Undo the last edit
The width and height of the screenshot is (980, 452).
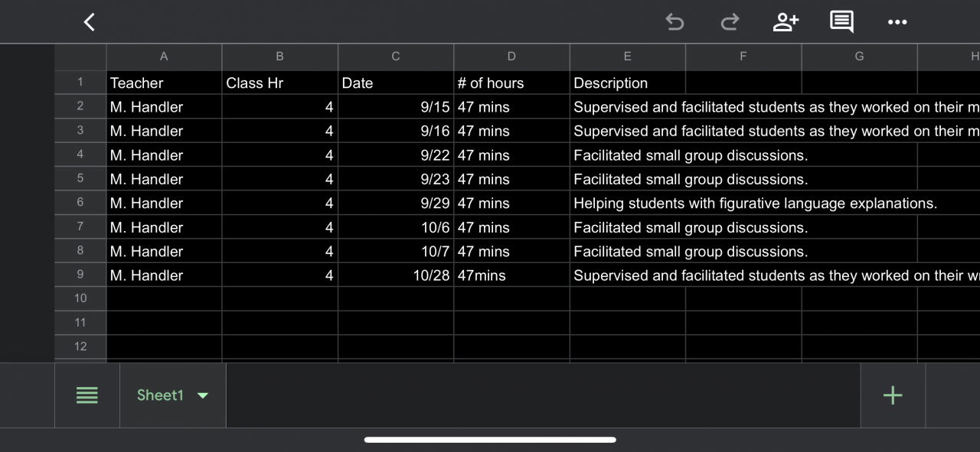pos(675,22)
